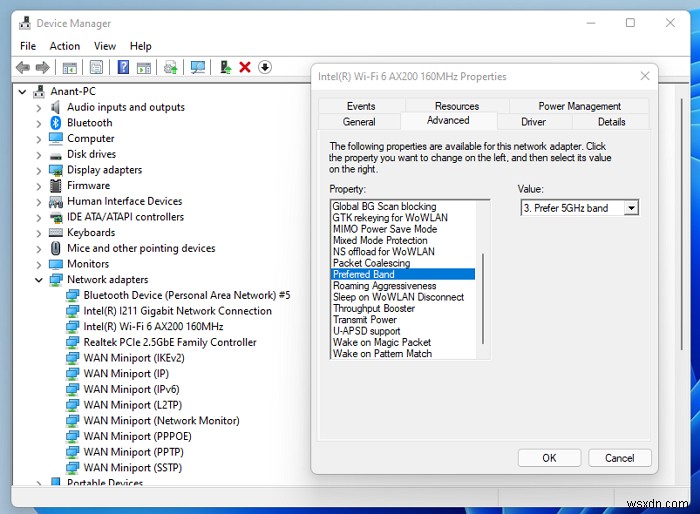Click the Human Interface Devices icon

click(x=55, y=202)
